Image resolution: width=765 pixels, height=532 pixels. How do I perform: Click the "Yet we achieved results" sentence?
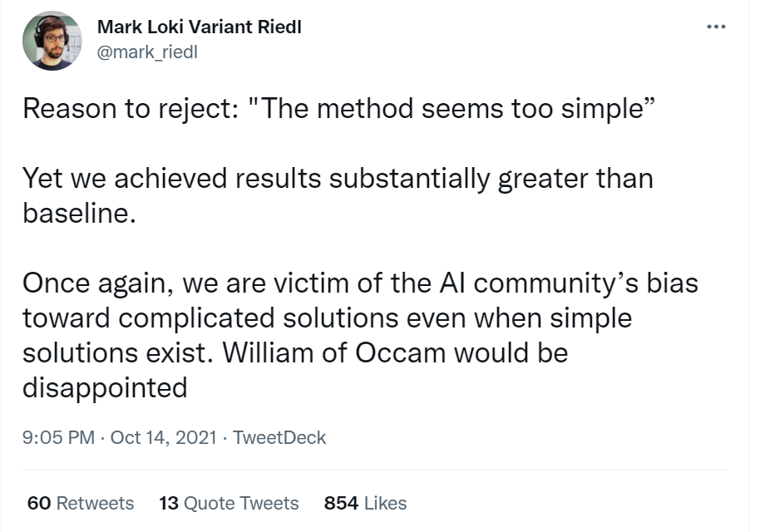(337, 179)
